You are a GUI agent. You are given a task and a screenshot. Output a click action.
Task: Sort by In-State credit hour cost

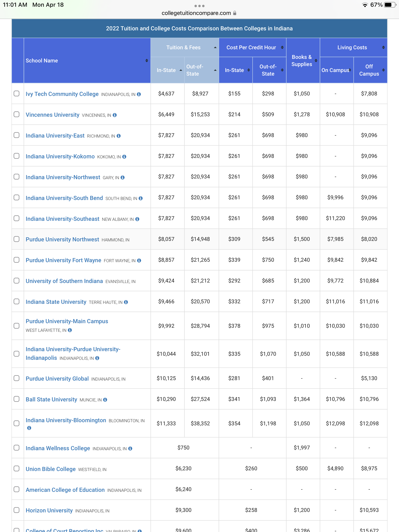[236, 70]
